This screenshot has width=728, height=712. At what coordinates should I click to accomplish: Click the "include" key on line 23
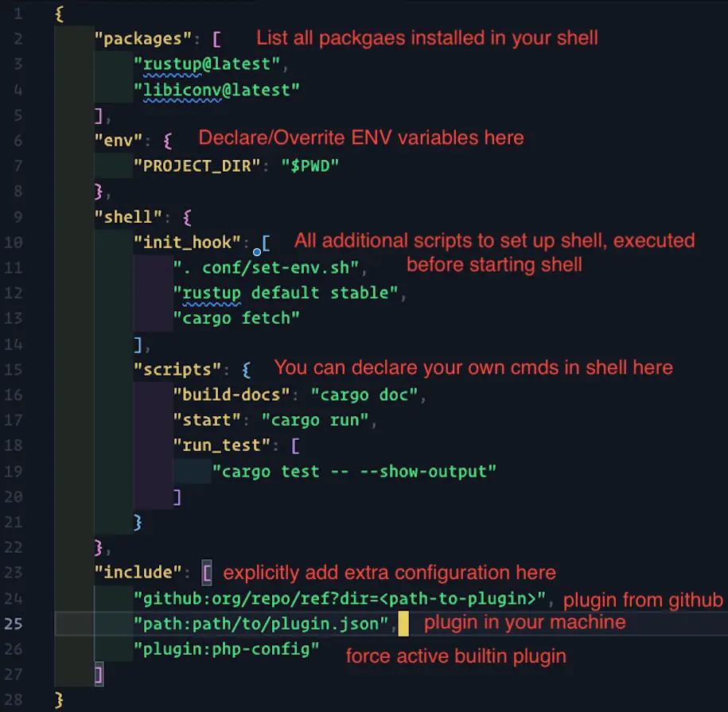click(138, 572)
